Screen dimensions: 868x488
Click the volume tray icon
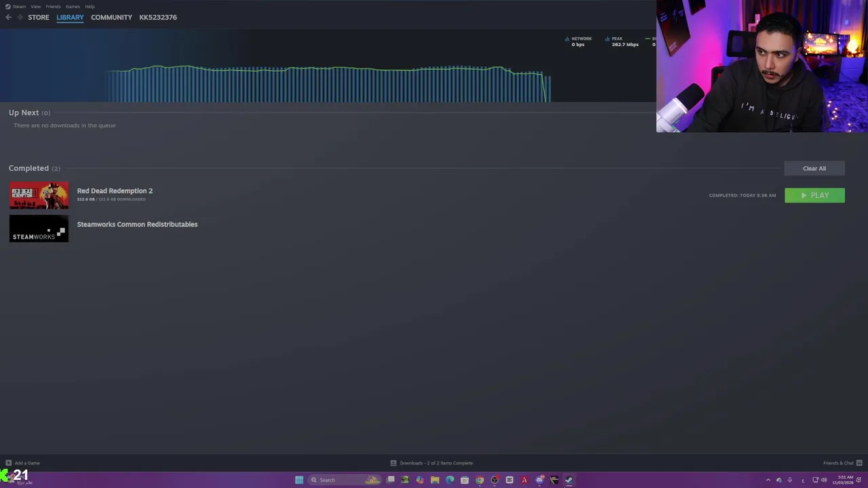tap(824, 480)
